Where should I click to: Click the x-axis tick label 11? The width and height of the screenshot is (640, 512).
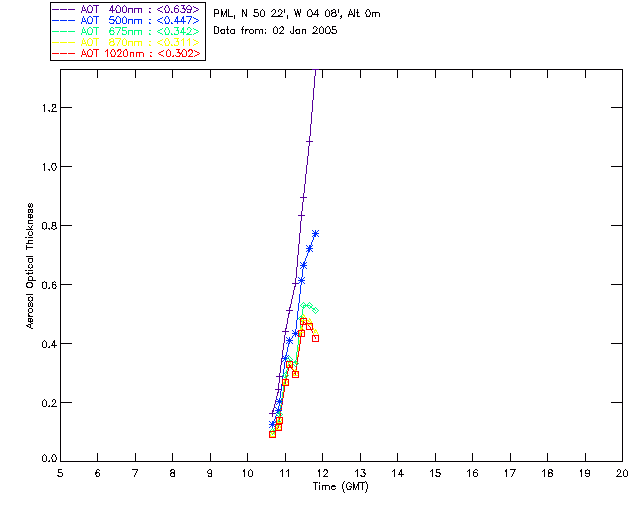click(x=285, y=473)
